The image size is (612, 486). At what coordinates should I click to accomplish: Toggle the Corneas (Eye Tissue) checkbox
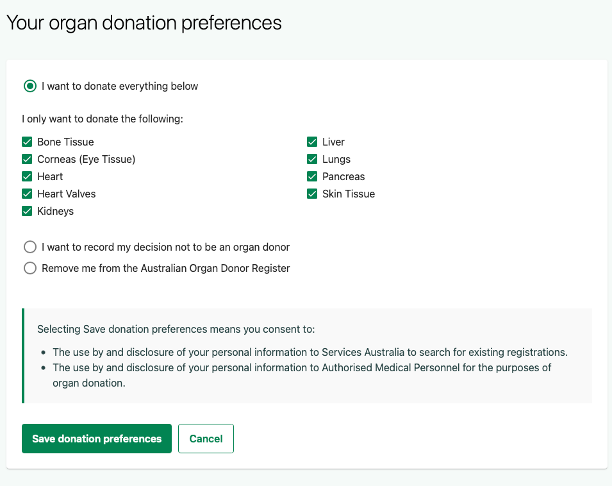(27, 159)
